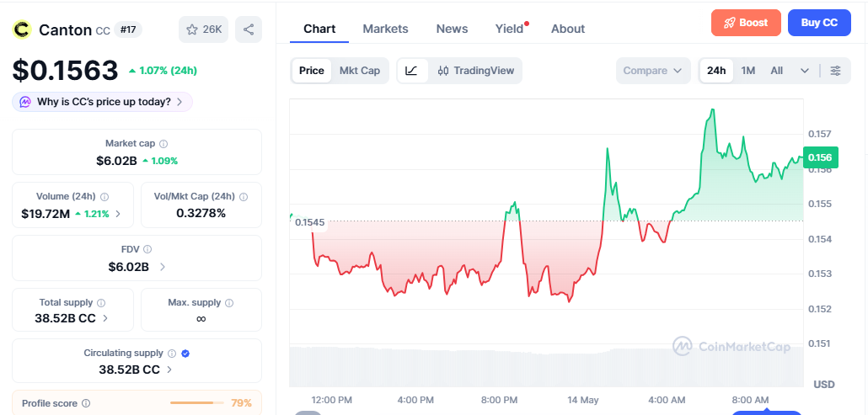The width and height of the screenshot is (868, 415).
Task: Switch to the Chart tab
Action: (319, 29)
